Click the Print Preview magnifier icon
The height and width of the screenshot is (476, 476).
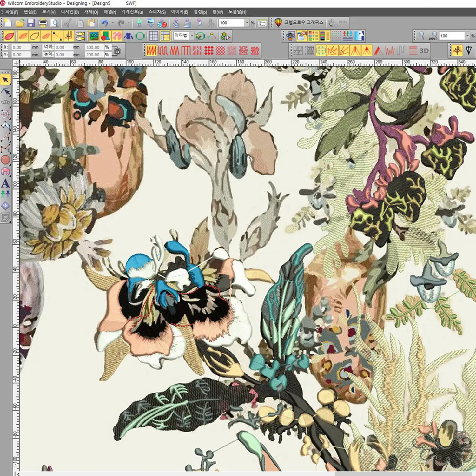pyautogui.click(x=55, y=23)
